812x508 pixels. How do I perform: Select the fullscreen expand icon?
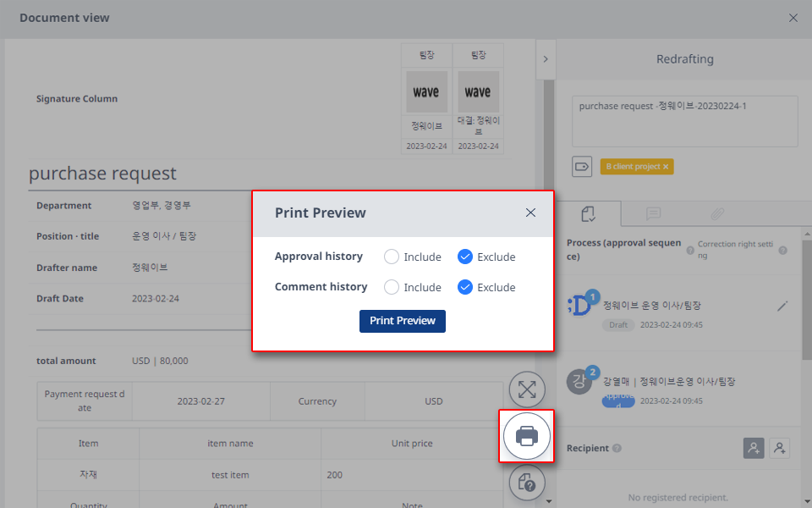pyautogui.click(x=527, y=389)
